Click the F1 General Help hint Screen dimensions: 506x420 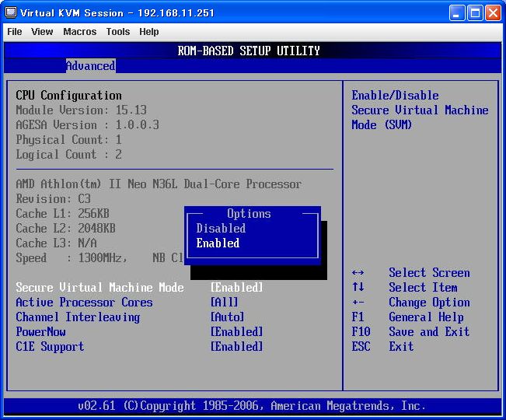click(407, 317)
